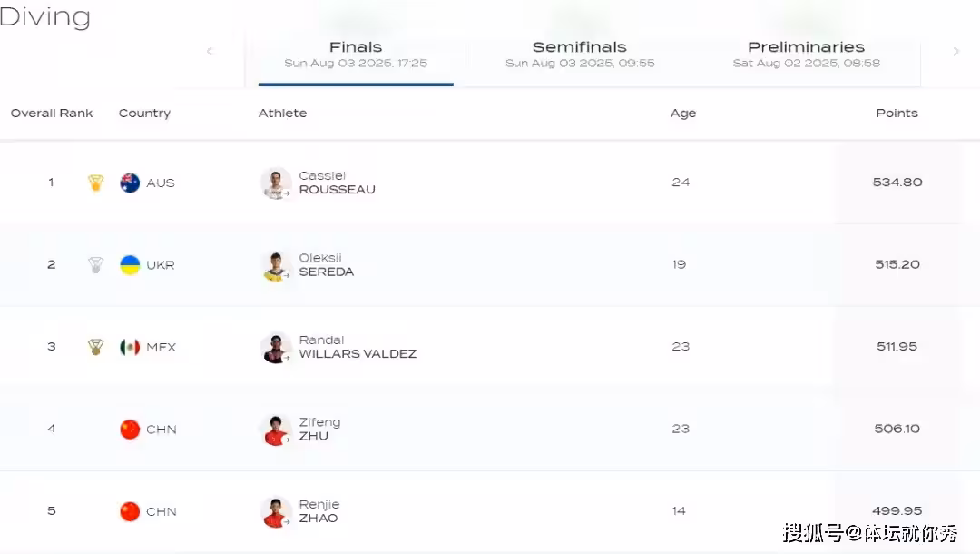Open Zifeng Zhu athlete name link

[319, 430]
